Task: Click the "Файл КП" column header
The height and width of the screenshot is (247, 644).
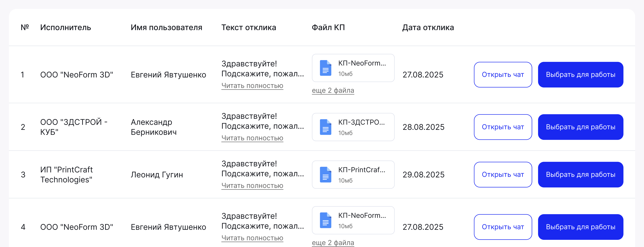Action: point(328,28)
